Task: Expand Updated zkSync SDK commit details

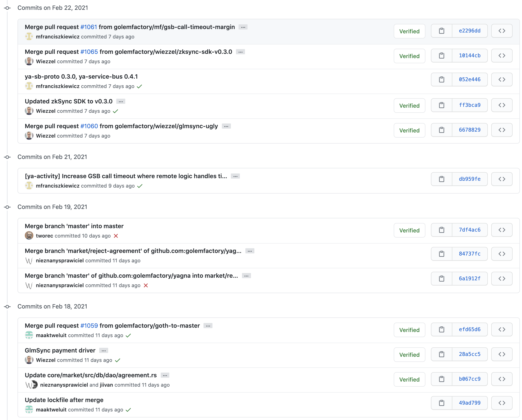Action: click(x=121, y=102)
